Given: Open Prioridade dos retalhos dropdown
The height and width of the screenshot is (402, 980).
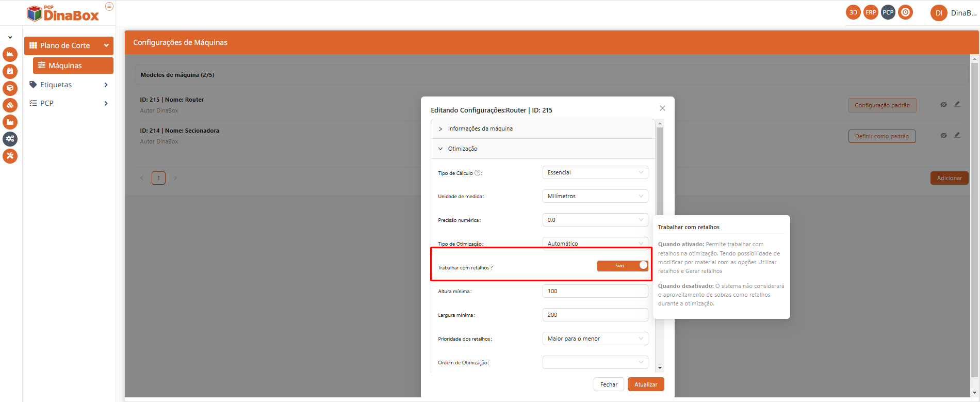Looking at the screenshot, I should (x=595, y=339).
